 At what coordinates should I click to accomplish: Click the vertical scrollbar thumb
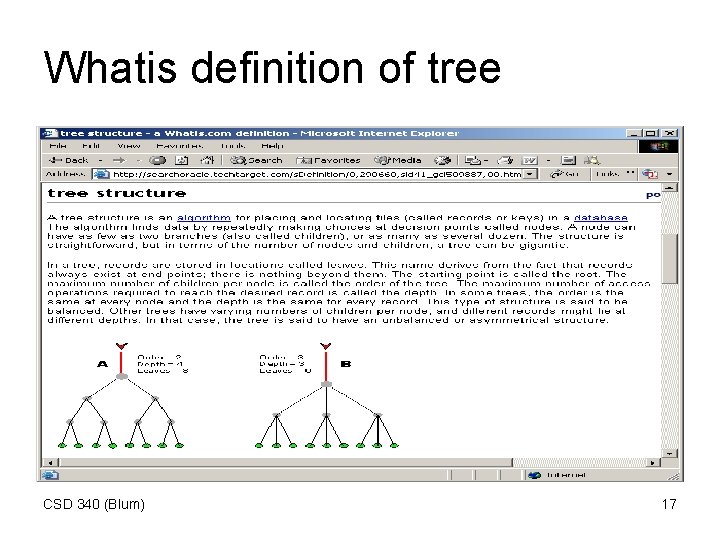(670, 258)
